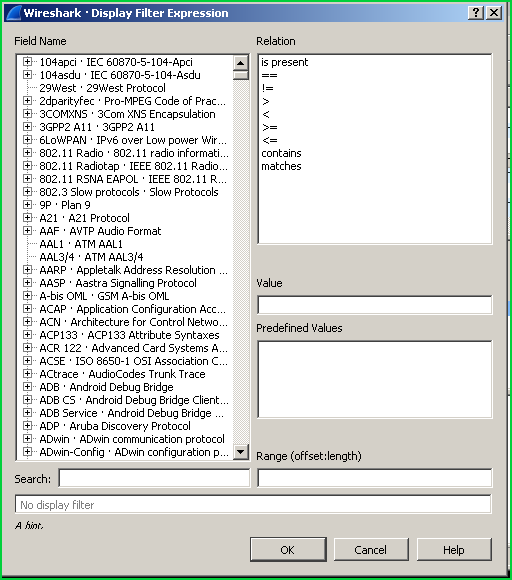The image size is (512, 580).
Task: Select AAL3/4 ATM field
Action: tap(91, 257)
